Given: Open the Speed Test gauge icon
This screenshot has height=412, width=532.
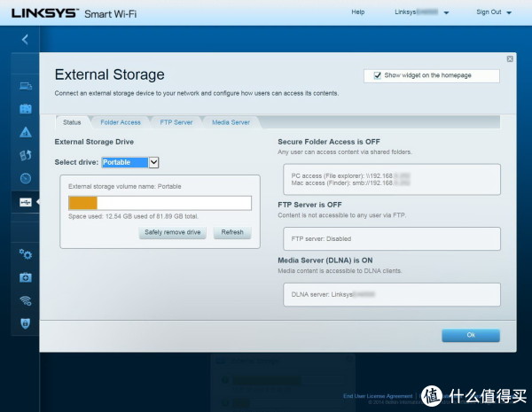Looking at the screenshot, I should point(26,178).
